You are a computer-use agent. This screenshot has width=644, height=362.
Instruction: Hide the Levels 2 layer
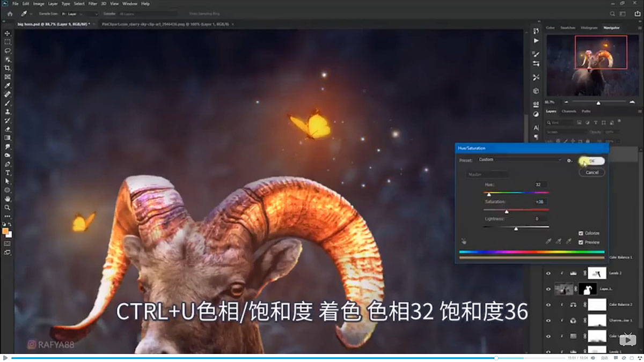pos(548,273)
